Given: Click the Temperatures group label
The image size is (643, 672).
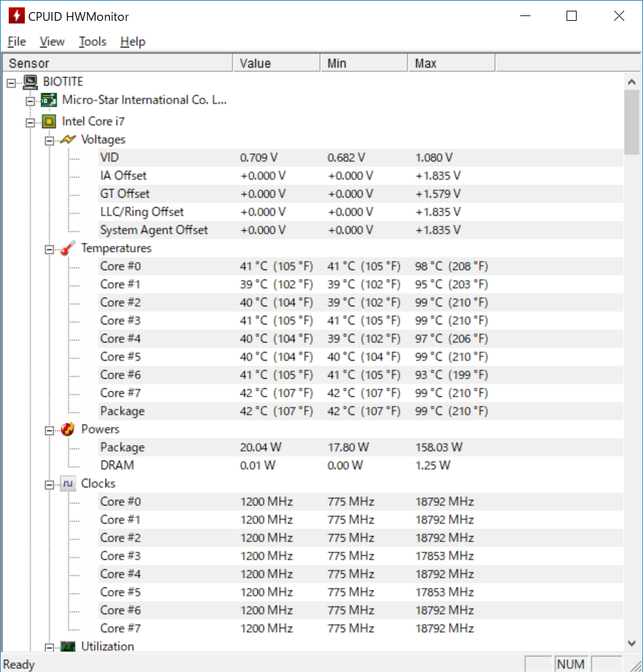Looking at the screenshot, I should click(117, 248).
